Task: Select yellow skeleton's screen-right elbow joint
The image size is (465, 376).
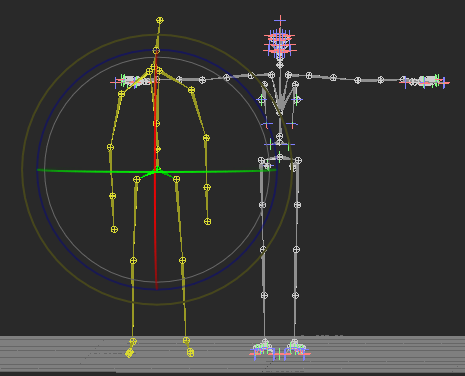Action: click(206, 138)
